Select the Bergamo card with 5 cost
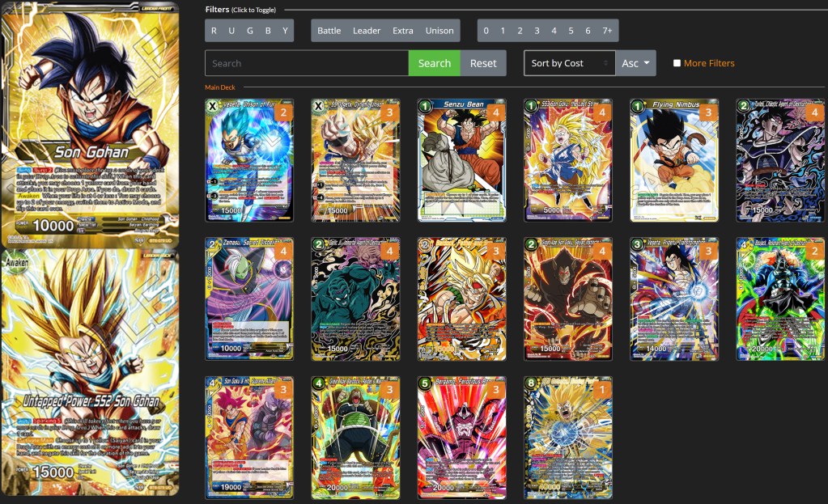 (x=461, y=437)
